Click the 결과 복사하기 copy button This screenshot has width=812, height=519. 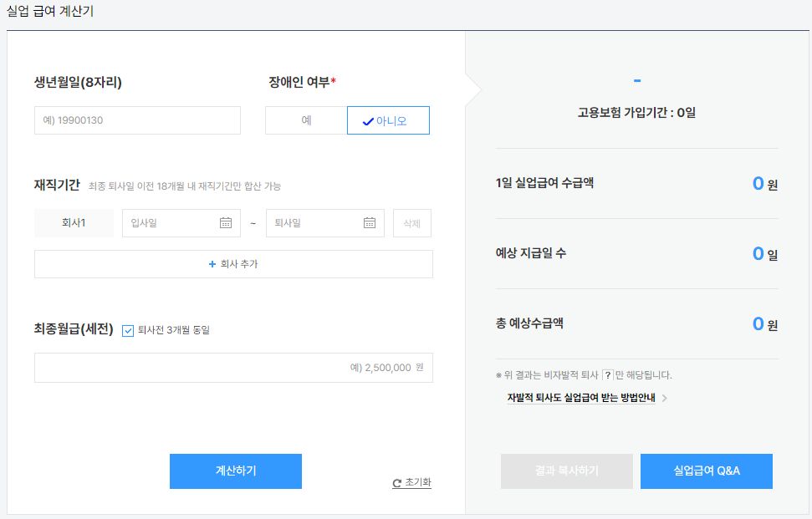(566, 471)
